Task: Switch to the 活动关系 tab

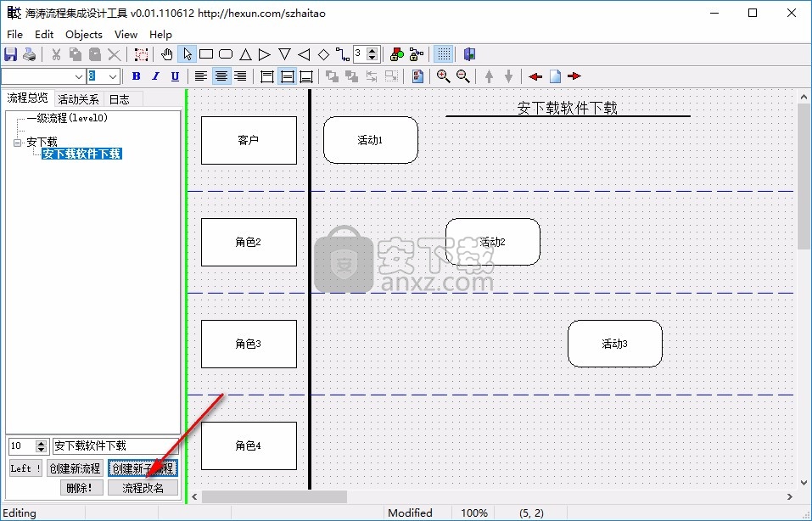Action: [78, 99]
